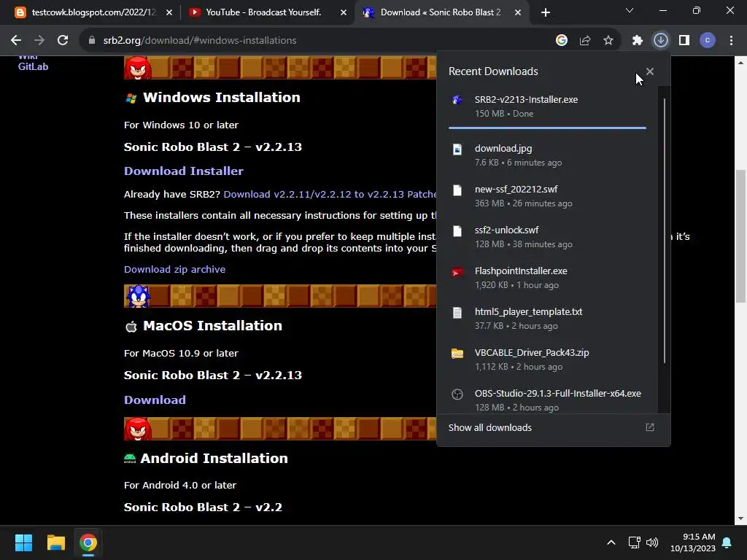The height and width of the screenshot is (560, 747).
Task: Click the Google icon in address bar
Action: tap(562, 41)
